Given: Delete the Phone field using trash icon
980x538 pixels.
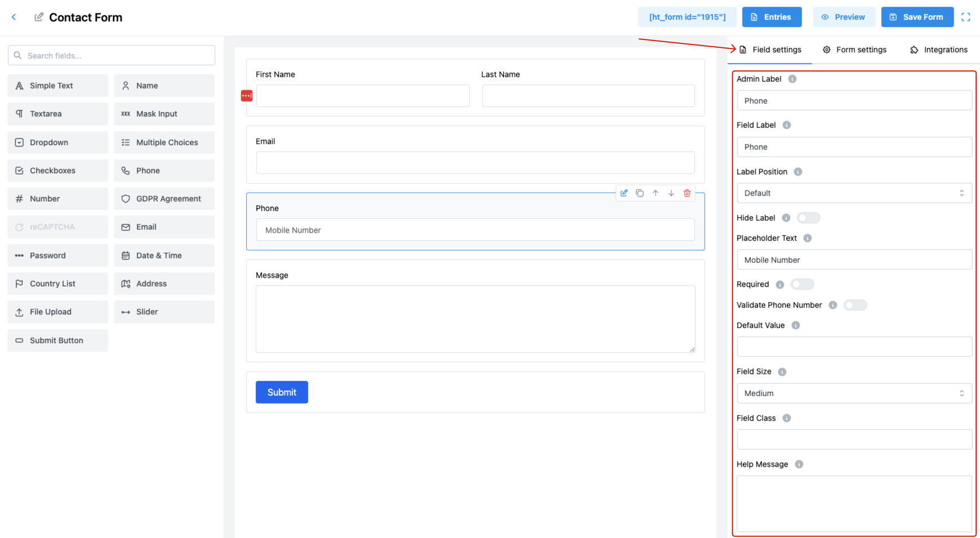Looking at the screenshot, I should click(687, 193).
